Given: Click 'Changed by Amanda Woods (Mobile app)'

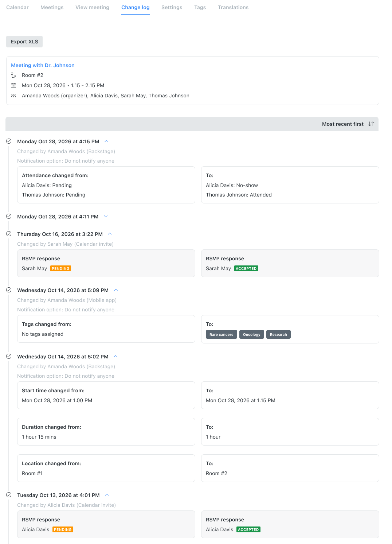Looking at the screenshot, I should click(x=67, y=300).
